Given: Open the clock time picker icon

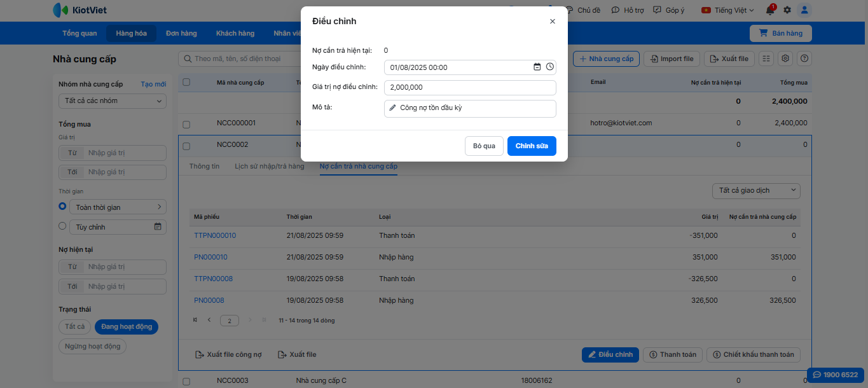Looking at the screenshot, I should (x=550, y=67).
